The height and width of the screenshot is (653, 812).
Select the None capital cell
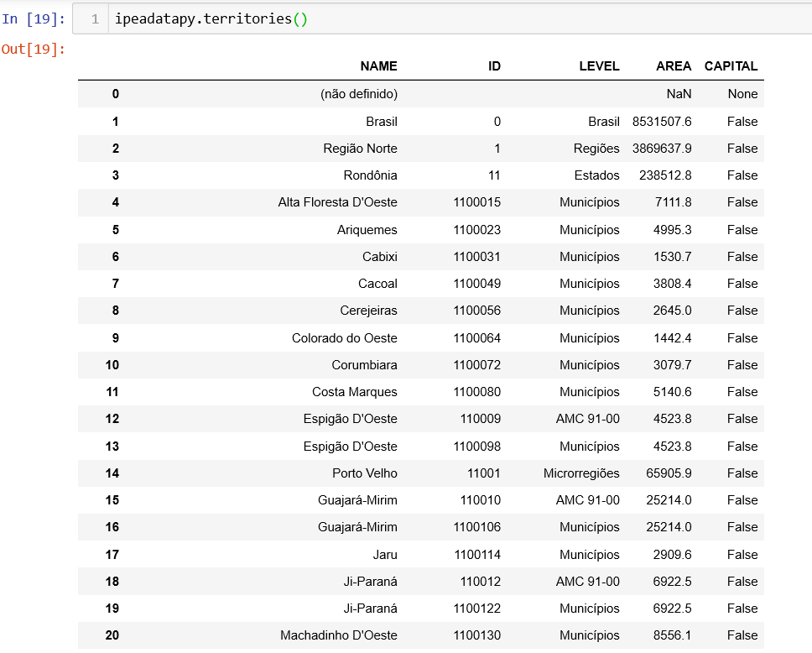[x=742, y=94]
